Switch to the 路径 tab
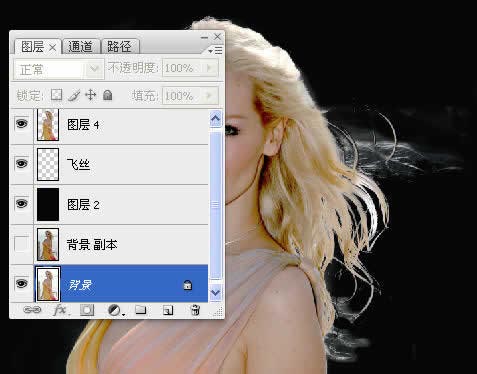Viewport: 477px width, 374px height. tap(119, 46)
